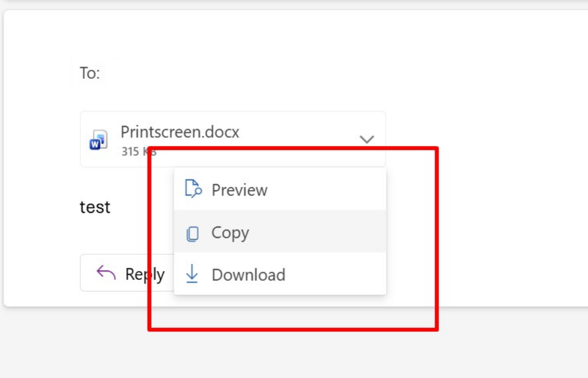This screenshot has width=588, height=378.
Task: Click the Printscreen.docx filename text
Action: 181,132
